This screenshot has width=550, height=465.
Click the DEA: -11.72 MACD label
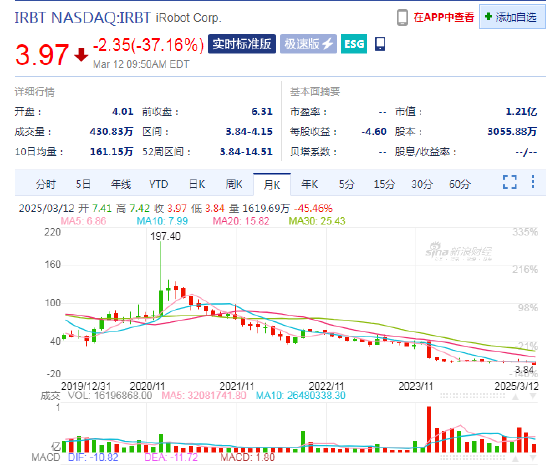click(171, 457)
